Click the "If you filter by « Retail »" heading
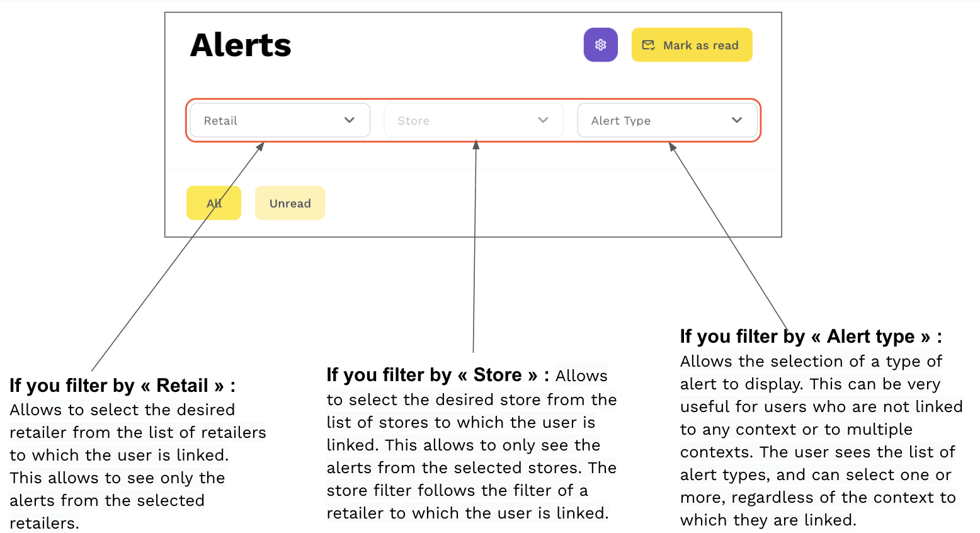 pos(122,385)
